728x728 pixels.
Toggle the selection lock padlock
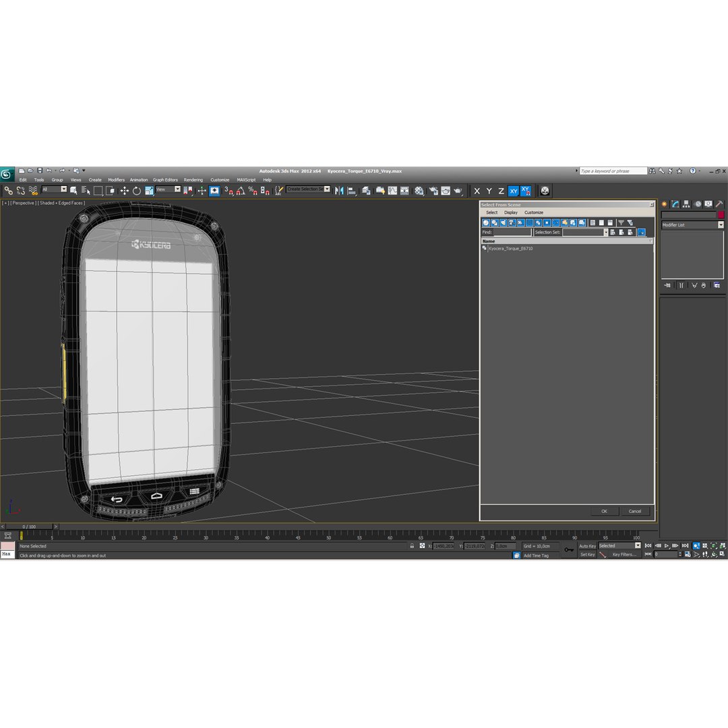pyautogui.click(x=412, y=546)
